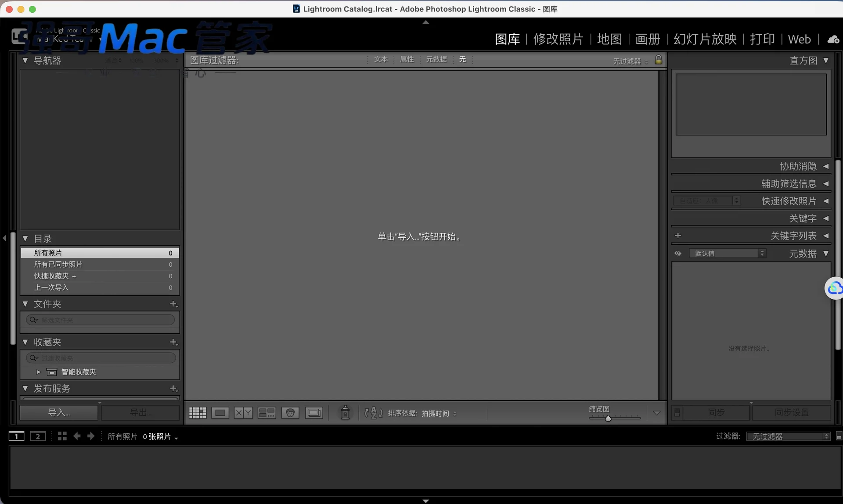Adjust thumbnail size 缩览图 slider
This screenshot has width=843, height=504.
[608, 418]
